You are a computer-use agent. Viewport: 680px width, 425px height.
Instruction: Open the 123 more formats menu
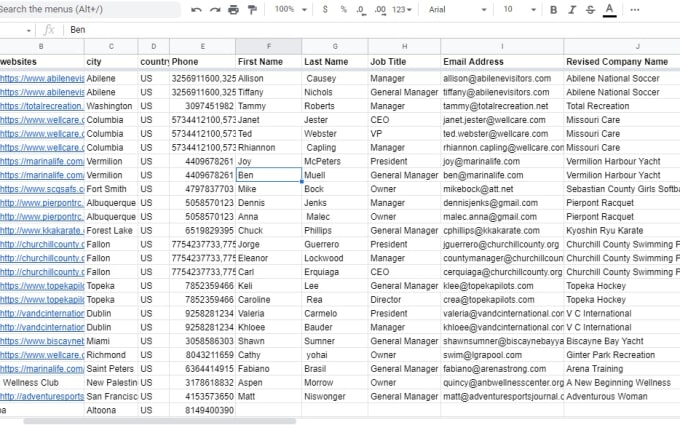(402, 9)
